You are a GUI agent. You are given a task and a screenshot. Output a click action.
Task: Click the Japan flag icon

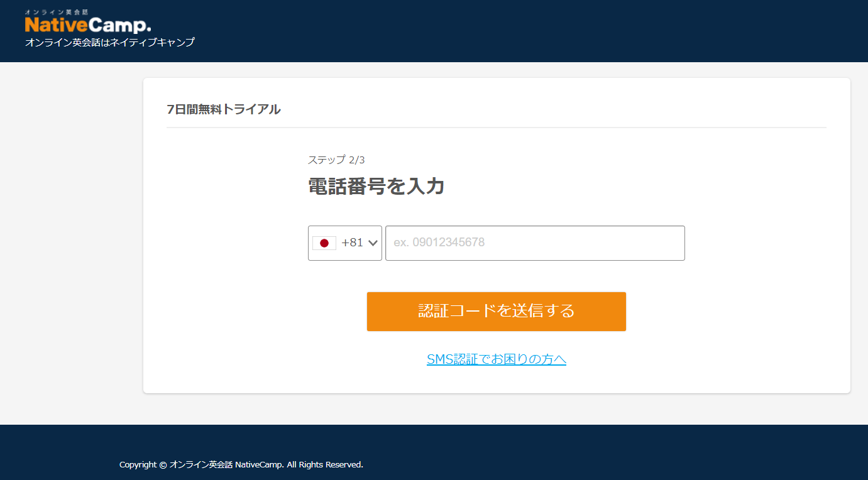coord(324,243)
